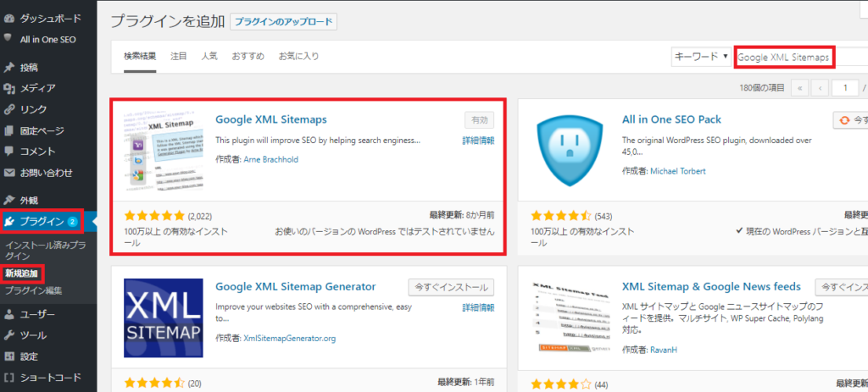This screenshot has width=868, height=392.
Task: Focus the plugin search field
Action: [x=801, y=58]
